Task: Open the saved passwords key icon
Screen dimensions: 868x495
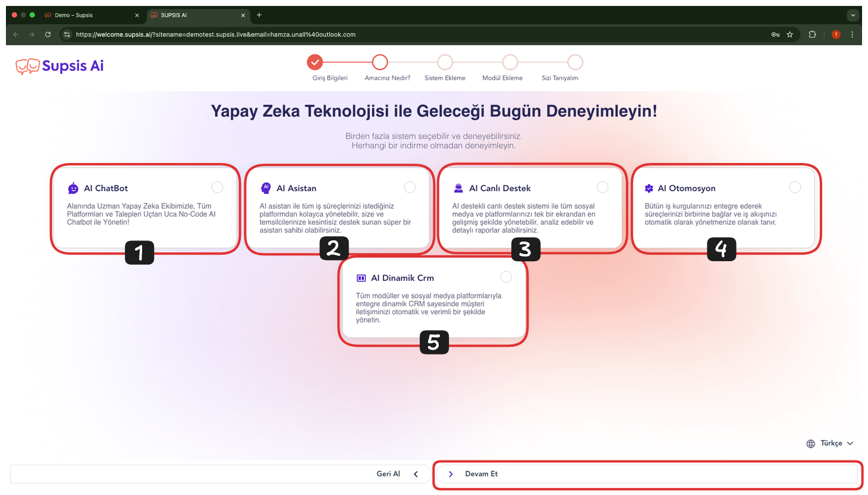Action: tap(775, 35)
